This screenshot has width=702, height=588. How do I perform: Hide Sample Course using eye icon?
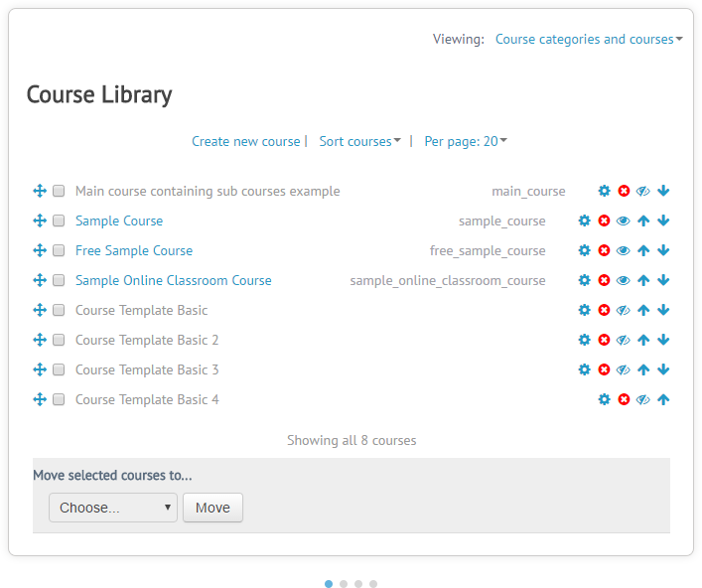click(624, 220)
